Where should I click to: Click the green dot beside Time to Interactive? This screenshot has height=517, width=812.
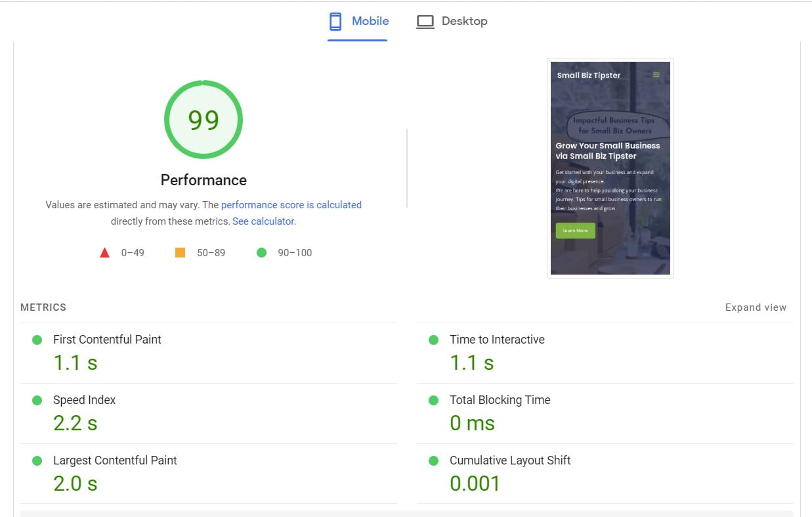click(433, 340)
